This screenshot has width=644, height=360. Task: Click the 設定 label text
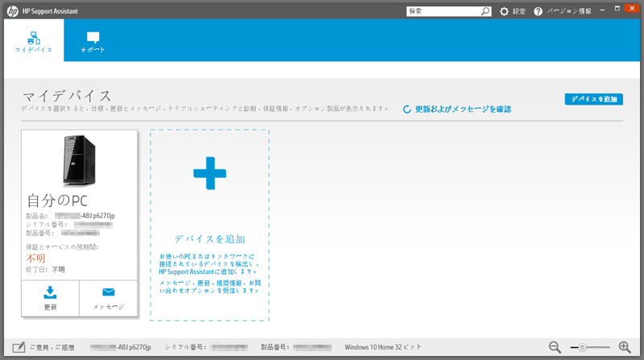(x=518, y=11)
